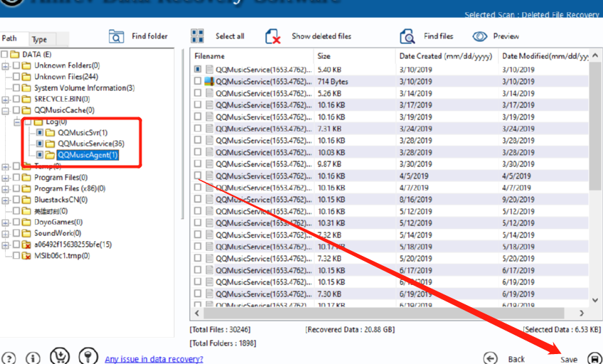Click the MSIb06c1.tmp deleted folder icon
Screen dimensions: 603x364
(x=26, y=256)
